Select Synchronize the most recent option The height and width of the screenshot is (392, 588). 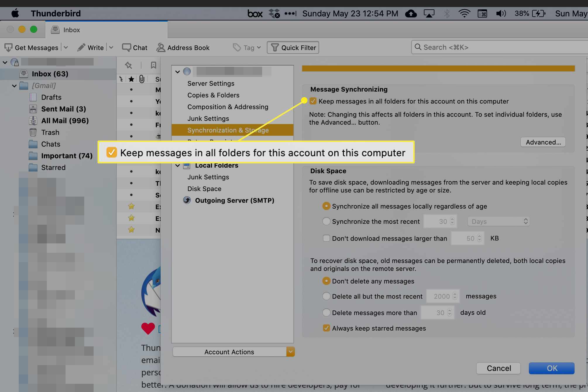[x=326, y=221]
